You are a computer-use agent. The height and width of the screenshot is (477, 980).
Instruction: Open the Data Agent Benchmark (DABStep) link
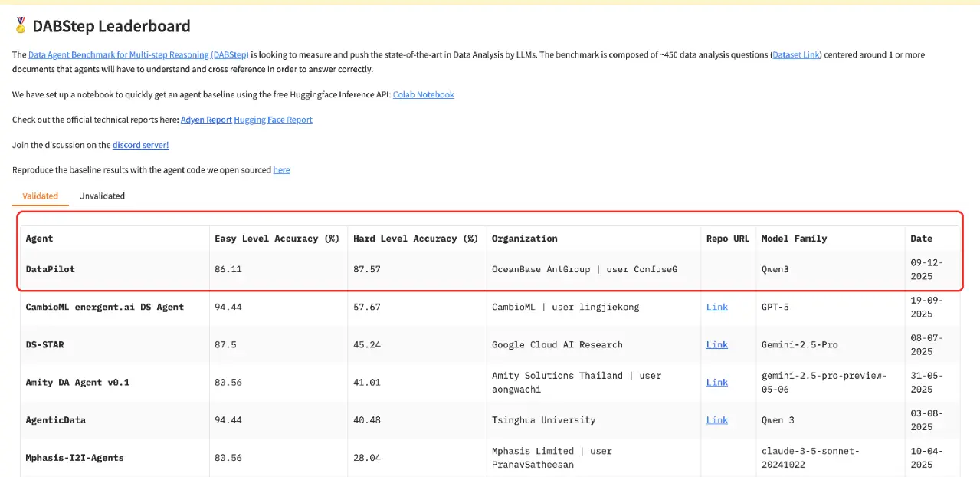point(139,55)
